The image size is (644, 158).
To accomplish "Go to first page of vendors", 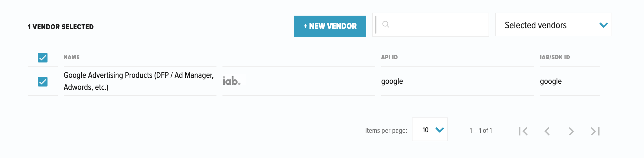I will tap(523, 131).
